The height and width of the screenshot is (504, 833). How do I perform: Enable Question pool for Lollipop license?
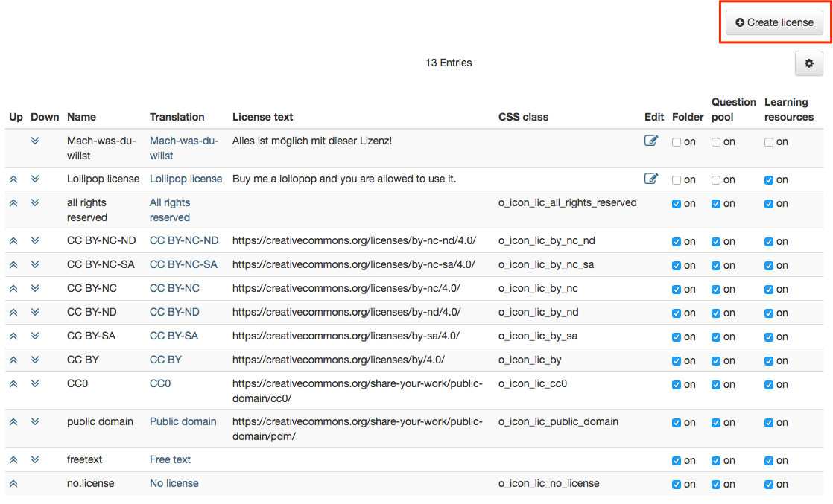click(716, 180)
